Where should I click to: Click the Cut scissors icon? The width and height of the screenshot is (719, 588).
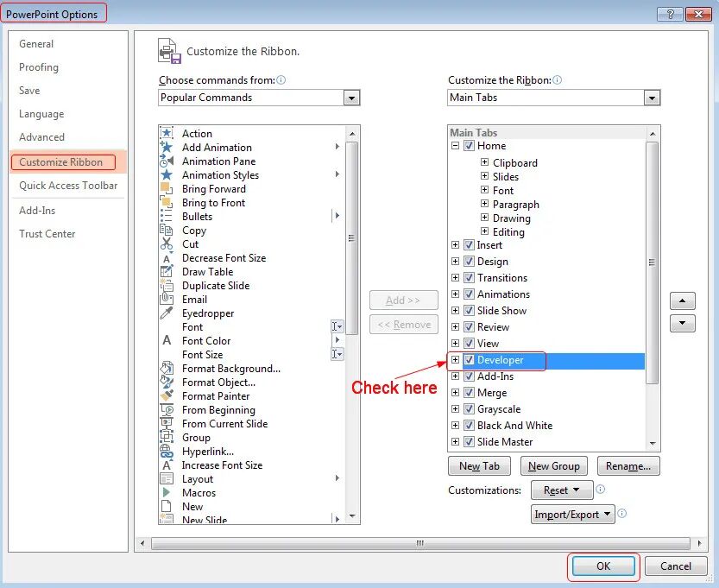coord(167,243)
